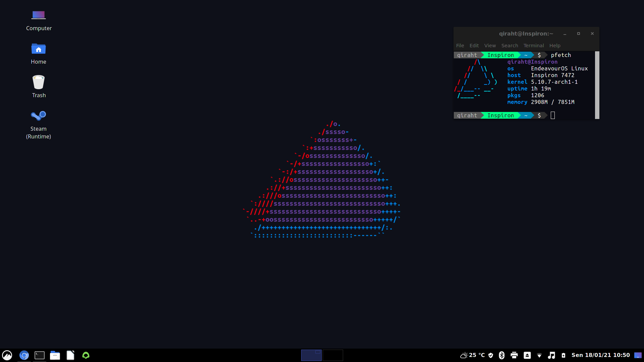Close the terminal window
Image resolution: width=644 pixels, height=362 pixels.
coord(592,34)
